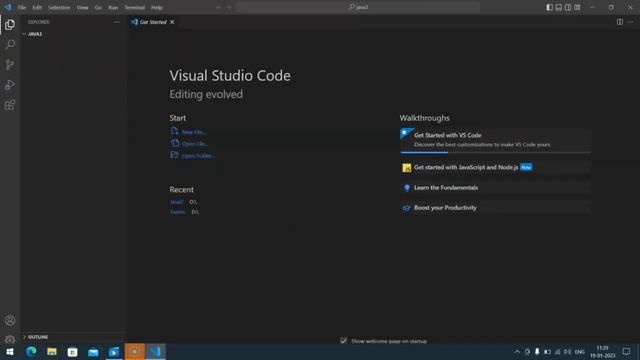Click the walkthrough progress bar
Screen dimensions: 640x360
[495, 152]
